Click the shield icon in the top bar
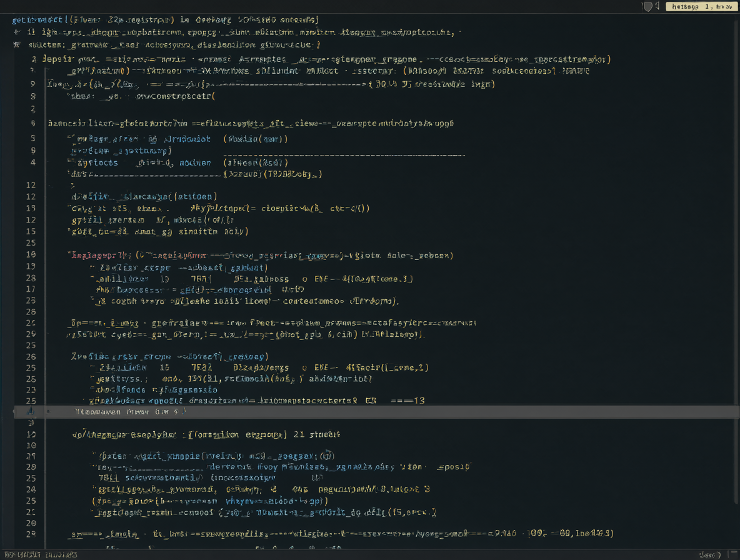The height and width of the screenshot is (560, 740). 648,6
